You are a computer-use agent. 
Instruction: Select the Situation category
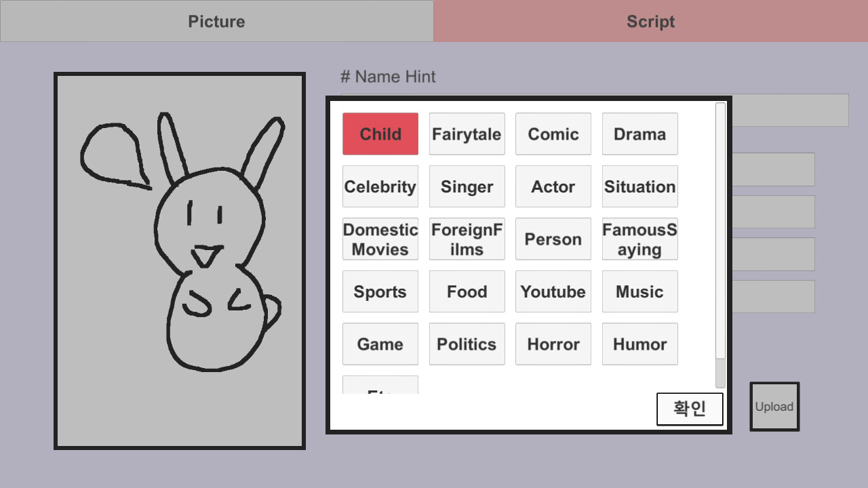[x=639, y=186]
